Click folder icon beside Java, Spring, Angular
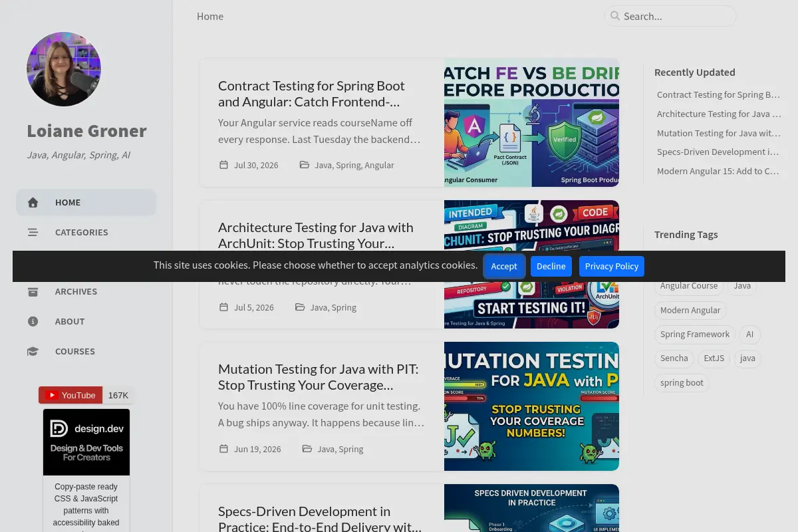Viewport: 798px width, 532px height. (x=304, y=165)
